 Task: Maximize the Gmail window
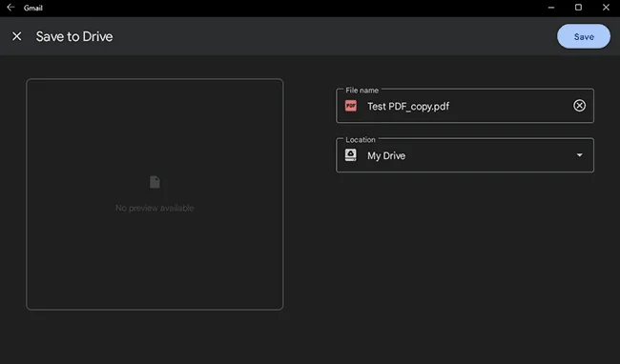point(578,8)
